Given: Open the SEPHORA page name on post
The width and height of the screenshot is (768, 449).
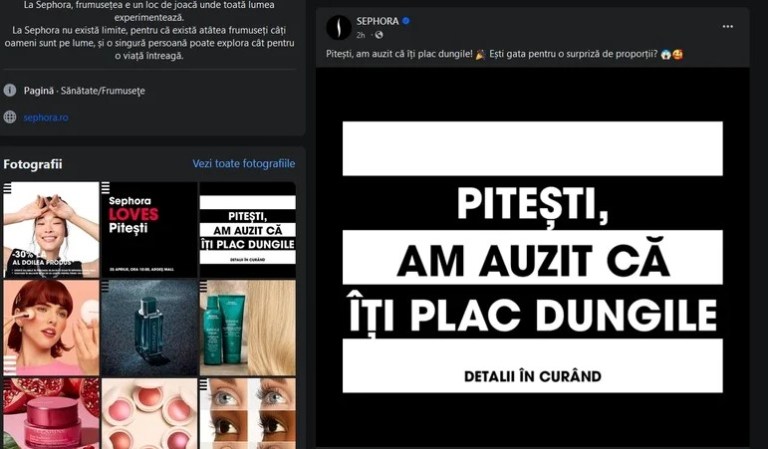Looking at the screenshot, I should click(x=377, y=21).
